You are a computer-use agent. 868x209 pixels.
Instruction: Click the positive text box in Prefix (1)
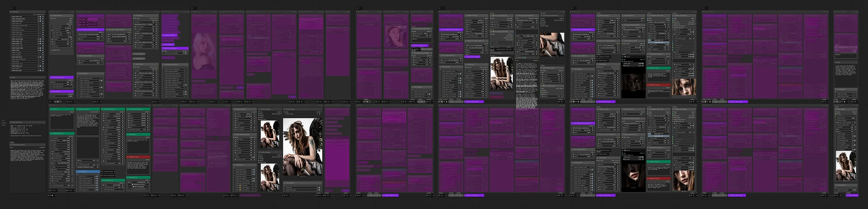[x=62, y=121]
